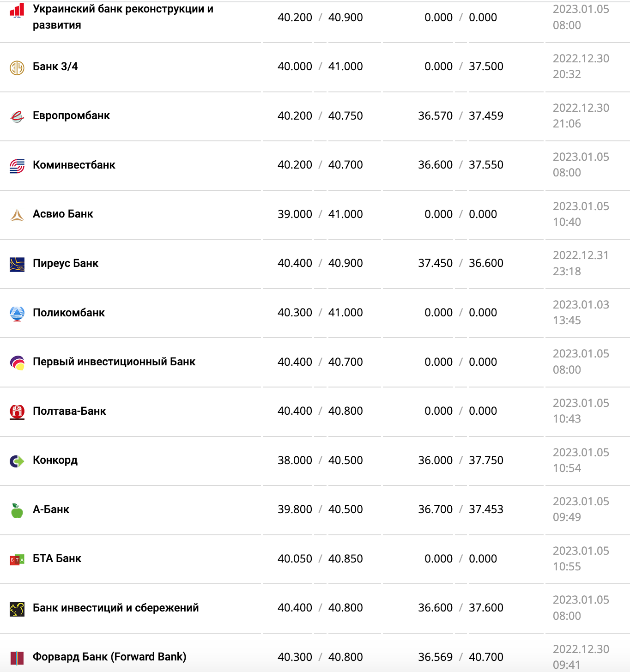The width and height of the screenshot is (630, 672).
Task: Click the Асвио Банк logo icon
Action: (17, 215)
